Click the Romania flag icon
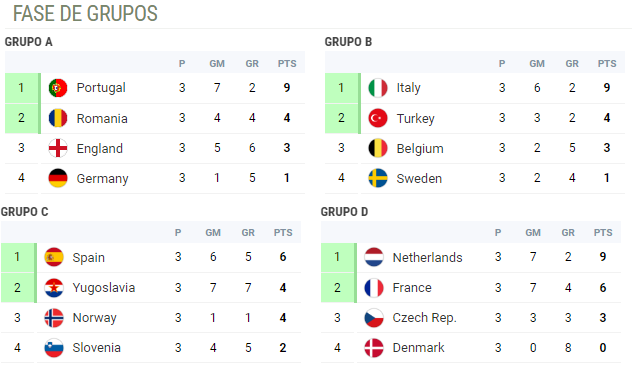This screenshot has height=377, width=635. pos(58,118)
